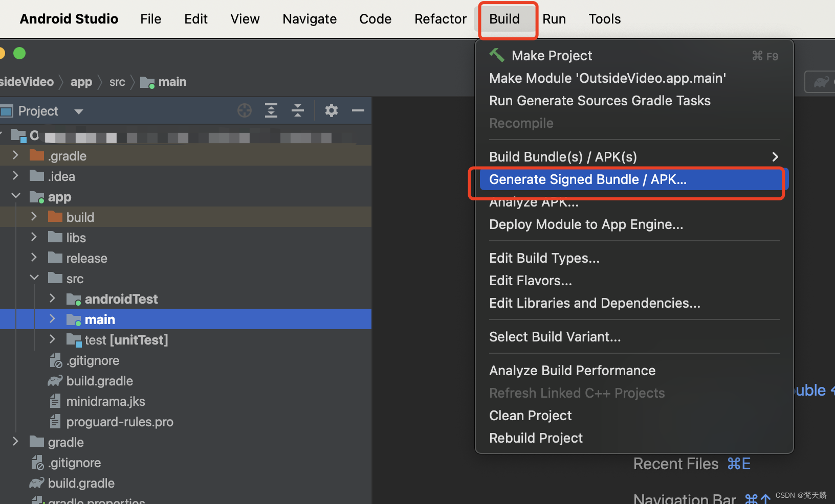This screenshot has width=835, height=504.
Task: Click the proguard-rules.pro file icon
Action: coord(55,422)
